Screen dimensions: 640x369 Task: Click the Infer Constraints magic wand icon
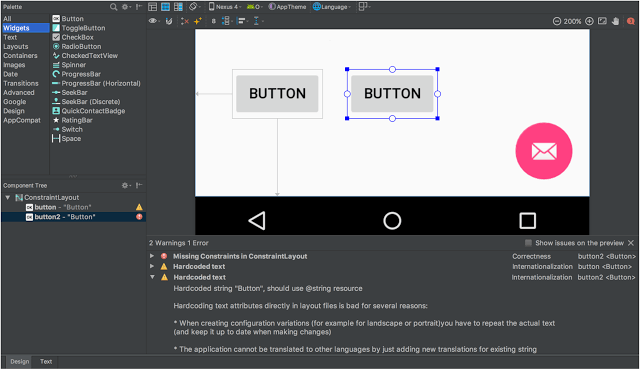(x=198, y=21)
